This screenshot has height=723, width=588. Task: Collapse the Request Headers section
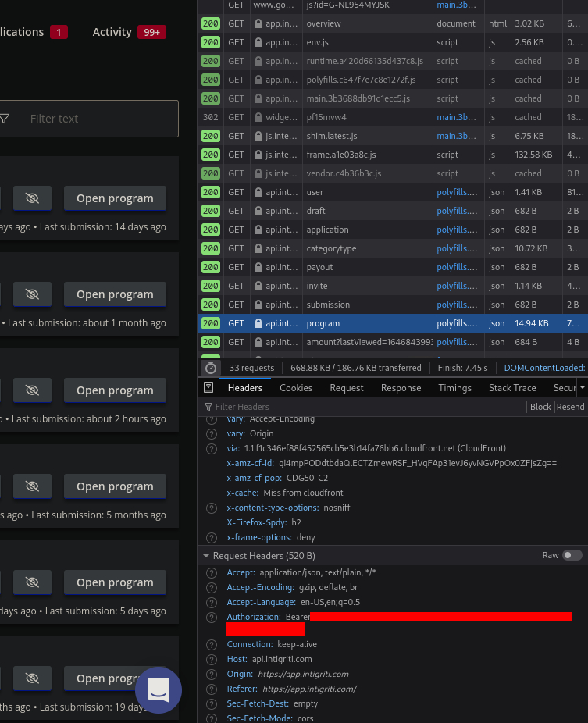206,556
